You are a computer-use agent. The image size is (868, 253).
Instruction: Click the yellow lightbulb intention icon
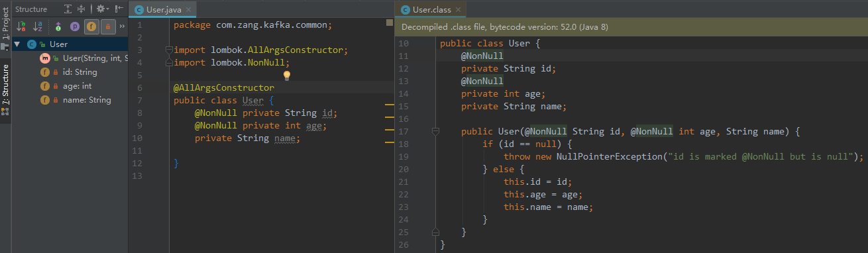[x=287, y=76]
